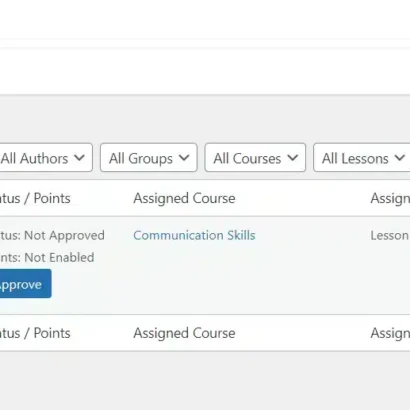Image resolution: width=410 pixels, height=410 pixels.
Task: Click the chevron arrow on All Authors
Action: coord(79,158)
